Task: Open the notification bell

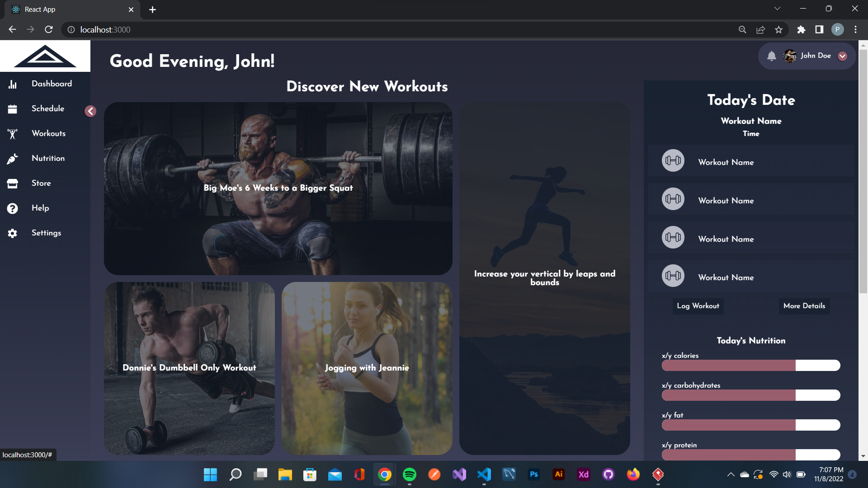Action: click(772, 56)
